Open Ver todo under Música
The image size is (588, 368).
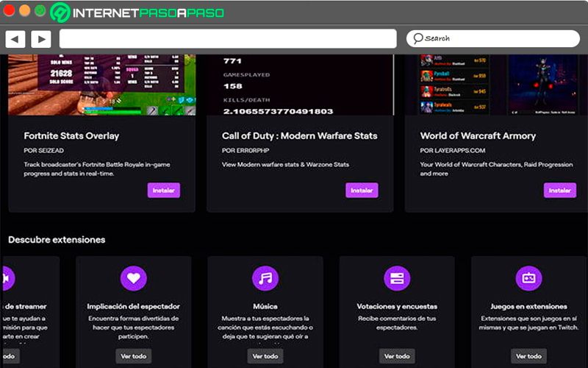coord(265,356)
